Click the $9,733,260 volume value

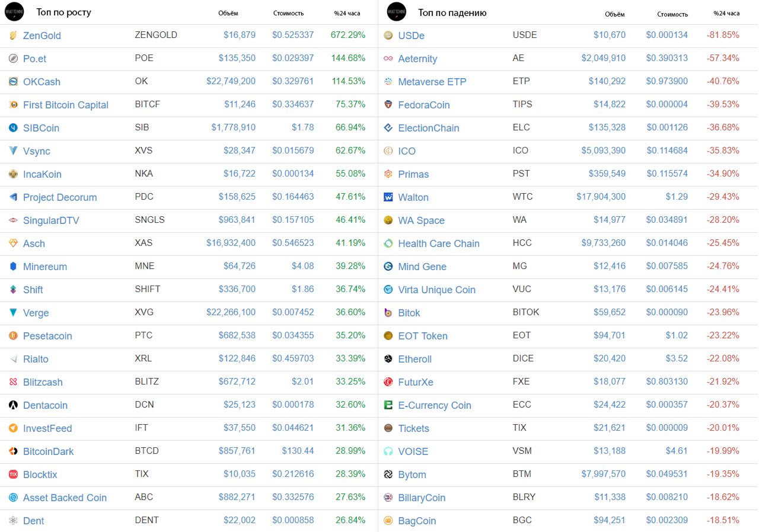(x=604, y=243)
